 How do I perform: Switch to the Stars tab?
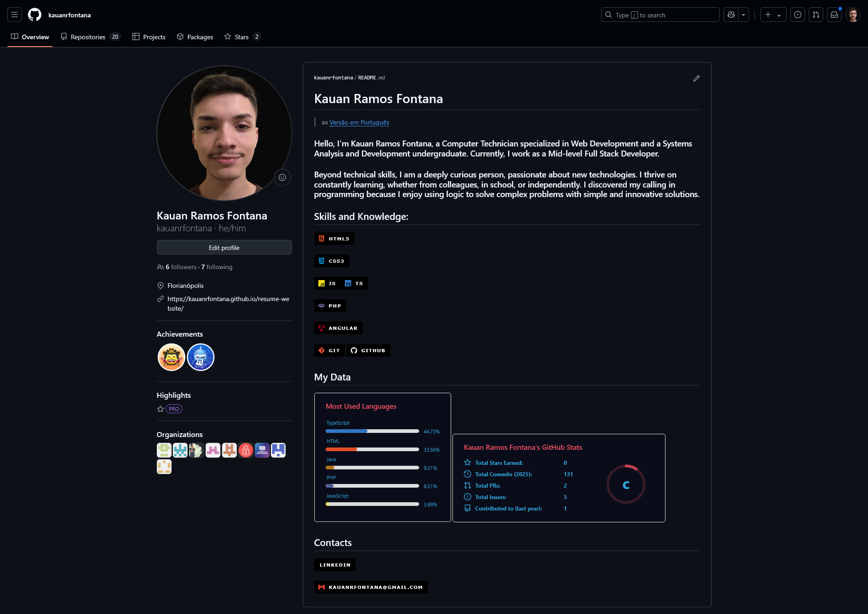click(x=242, y=37)
